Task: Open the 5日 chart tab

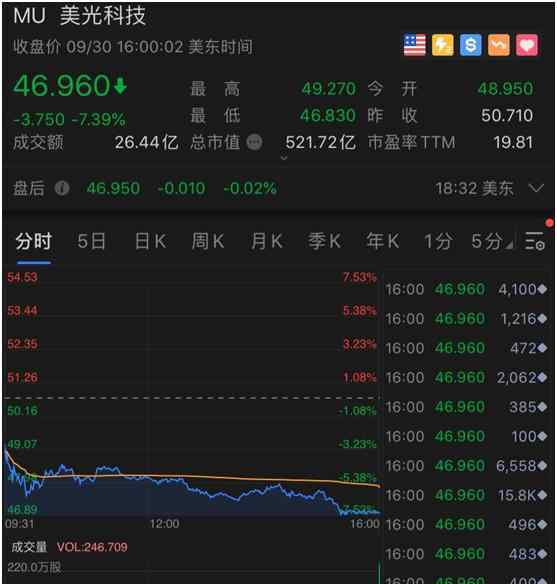Action: (92, 241)
